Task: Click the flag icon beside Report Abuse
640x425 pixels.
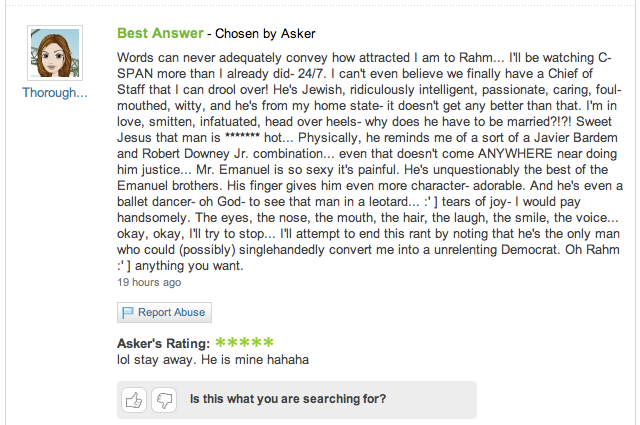Action: pyautogui.click(x=128, y=313)
